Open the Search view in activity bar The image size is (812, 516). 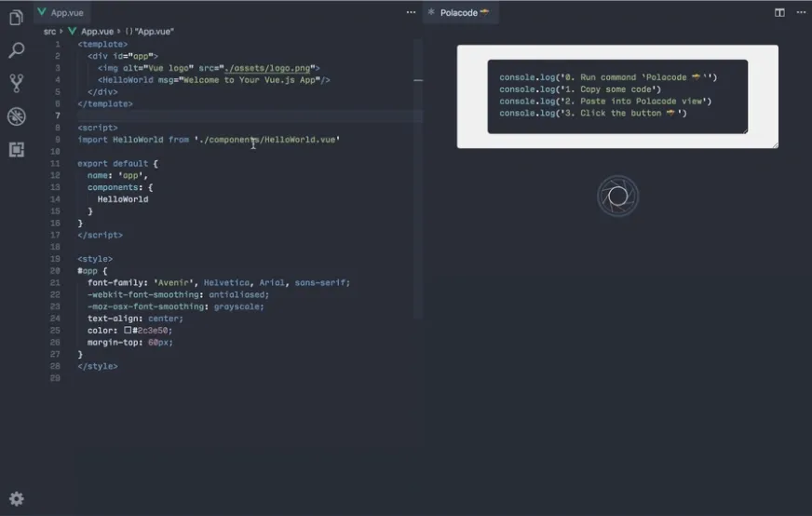click(16, 50)
